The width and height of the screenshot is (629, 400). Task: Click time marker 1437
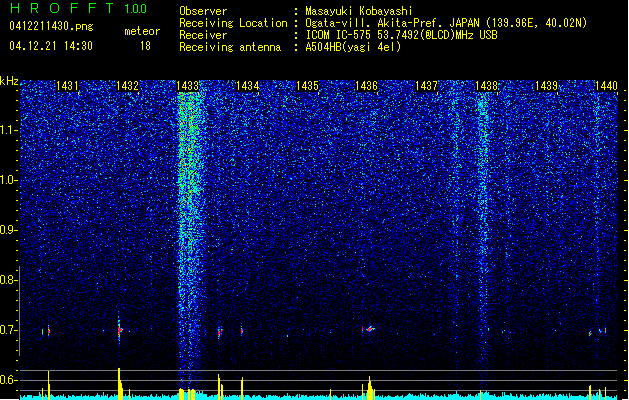point(426,86)
